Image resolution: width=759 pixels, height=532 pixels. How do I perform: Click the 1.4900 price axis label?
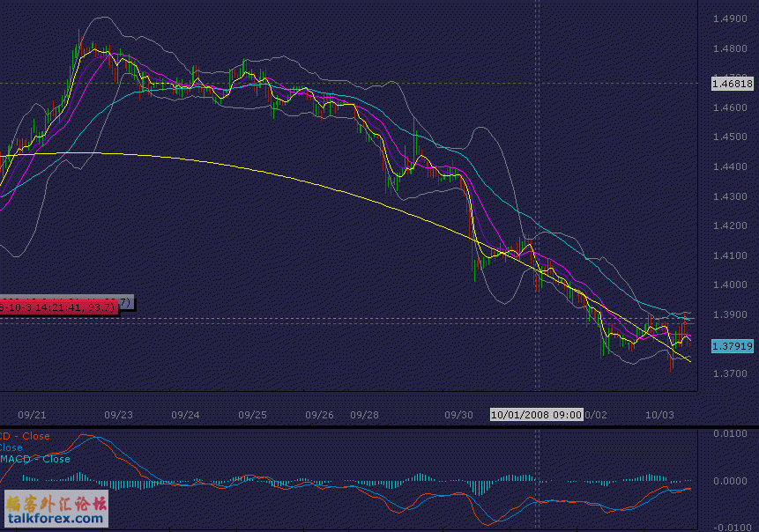tap(730, 18)
